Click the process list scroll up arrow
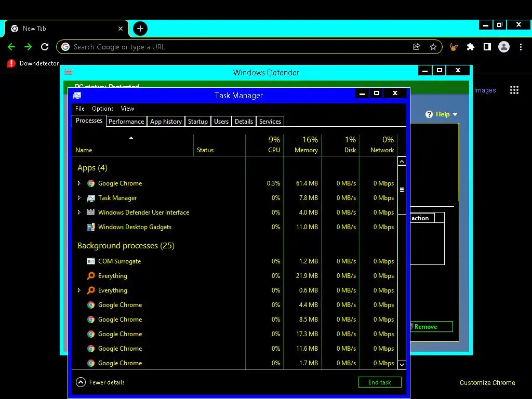 (402, 162)
